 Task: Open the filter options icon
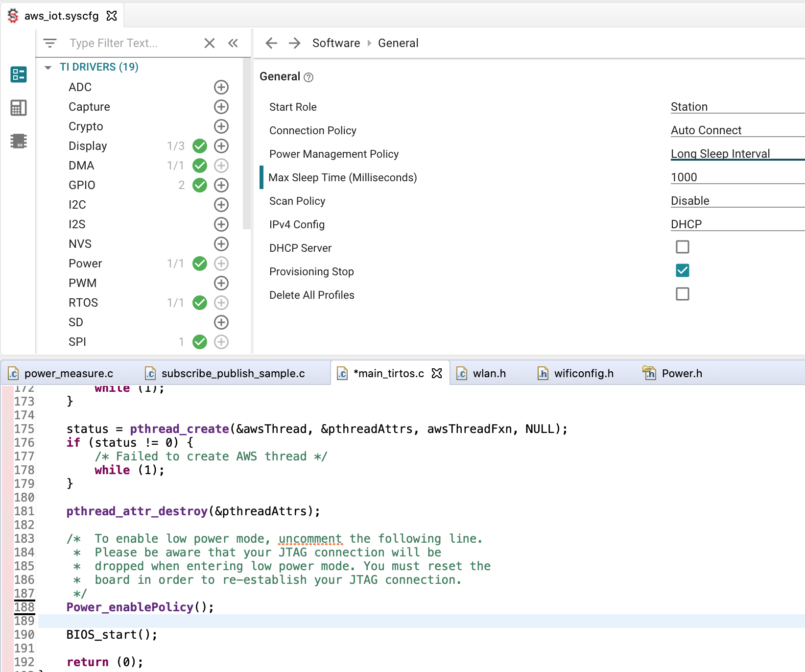(x=50, y=43)
